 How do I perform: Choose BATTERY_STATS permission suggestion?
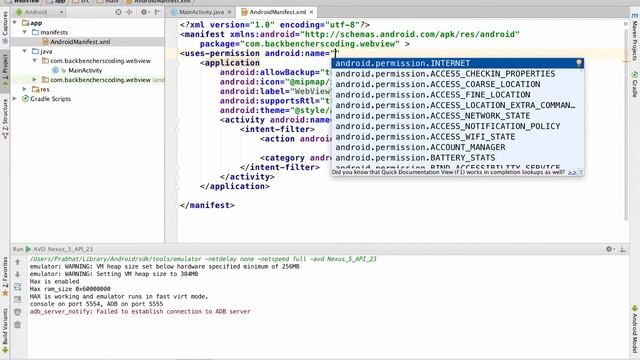point(458,158)
